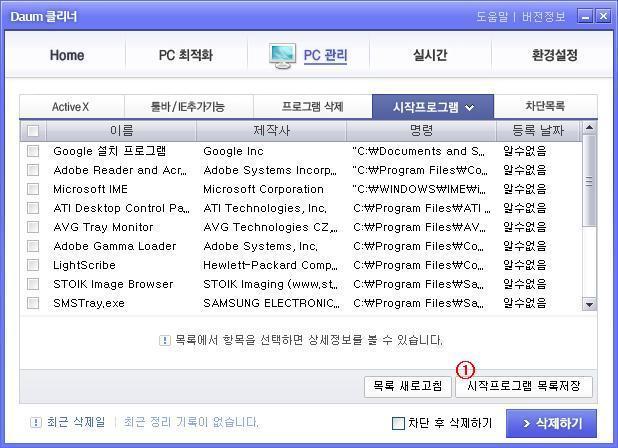Viewport: 618px width, 448px height.
Task: Minimize the Daum 클리너 window
Action: pos(585,17)
